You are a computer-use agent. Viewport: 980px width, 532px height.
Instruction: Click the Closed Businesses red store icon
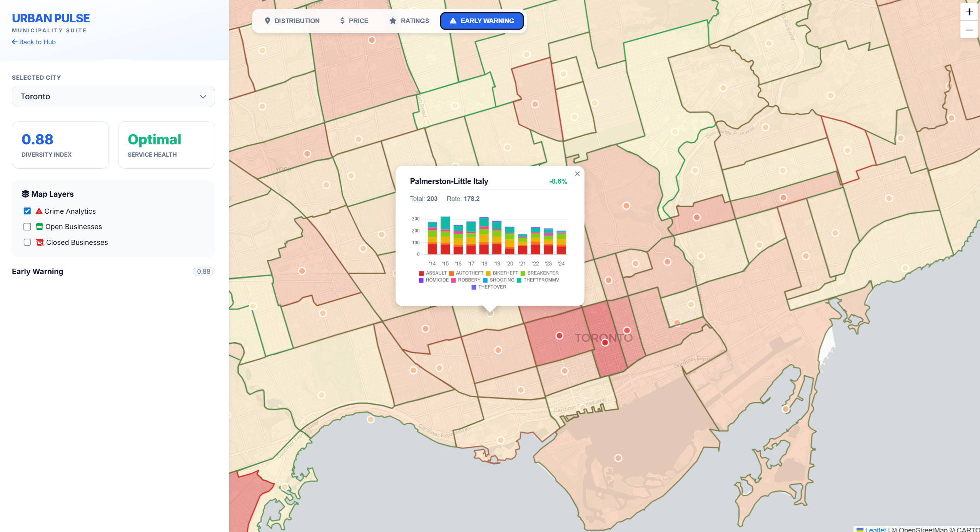pyautogui.click(x=39, y=242)
